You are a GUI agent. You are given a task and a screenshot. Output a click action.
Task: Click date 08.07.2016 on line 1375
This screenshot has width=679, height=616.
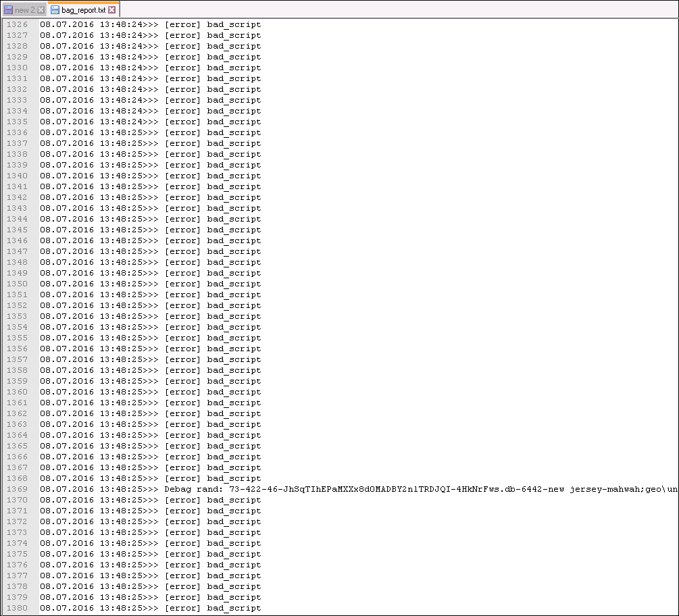(x=67, y=554)
